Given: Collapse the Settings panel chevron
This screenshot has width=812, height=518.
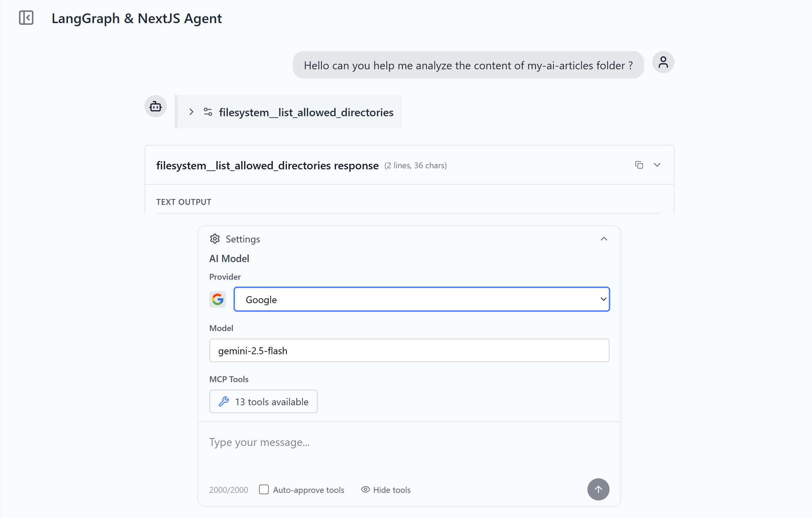Looking at the screenshot, I should (603, 239).
